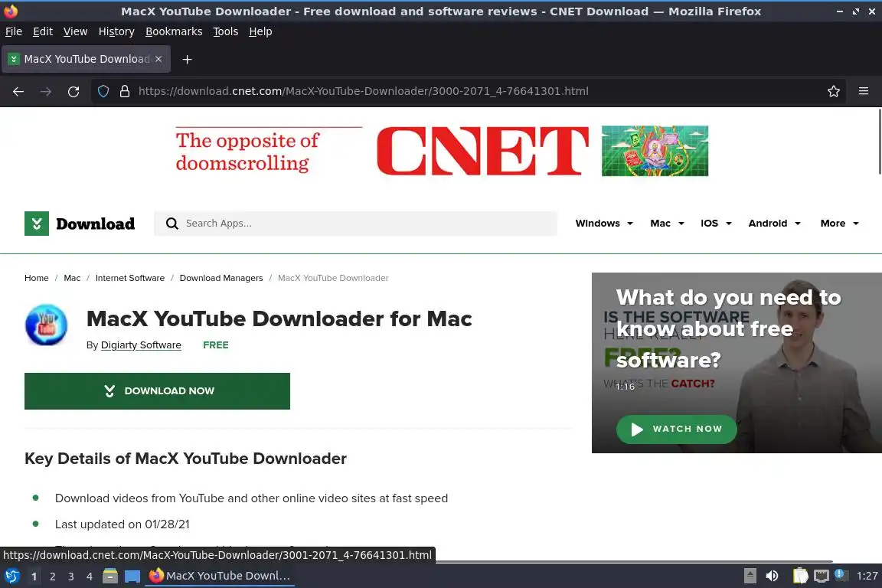The image size is (882, 588).
Task: Click the free software video thumbnail
Action: click(737, 363)
